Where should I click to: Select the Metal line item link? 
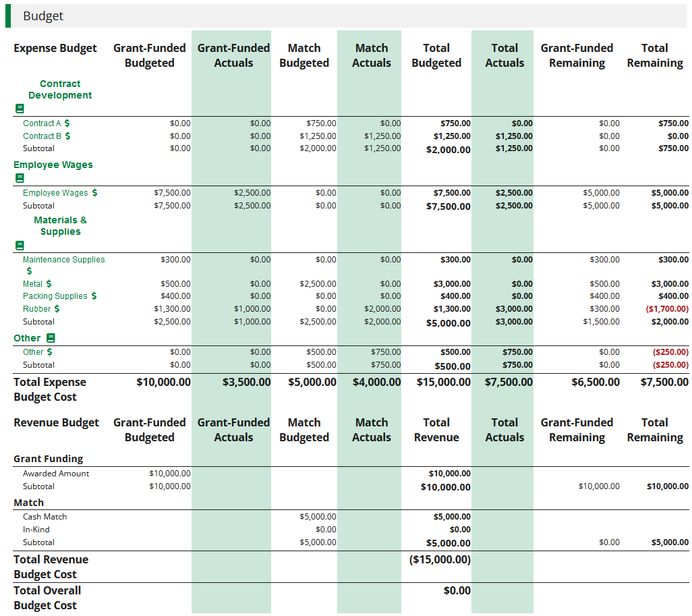click(x=32, y=284)
